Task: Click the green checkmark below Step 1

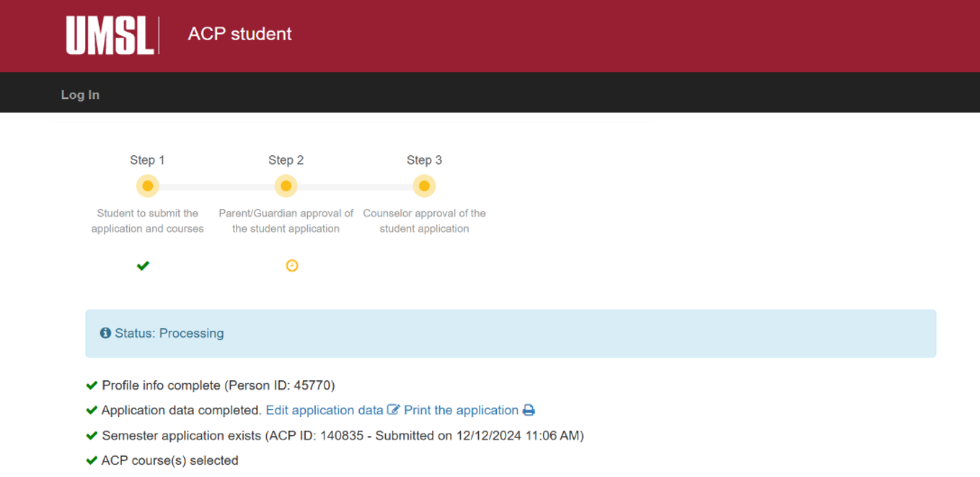Action: coord(143,266)
